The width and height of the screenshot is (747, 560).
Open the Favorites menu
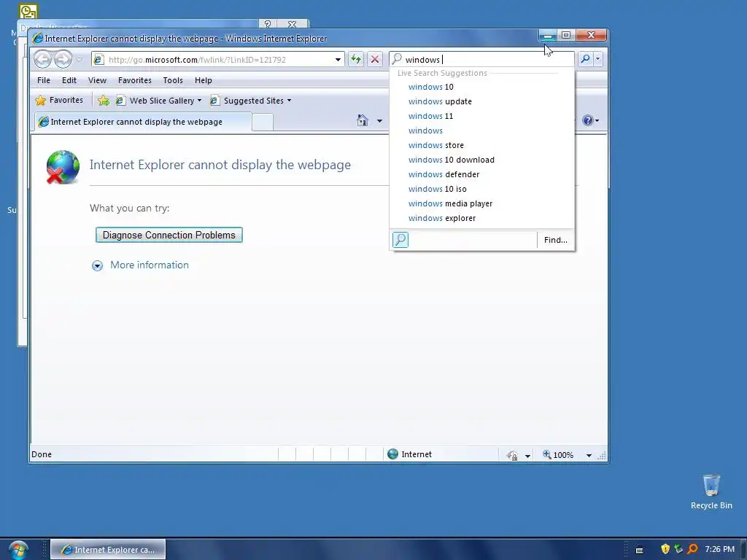tap(135, 80)
